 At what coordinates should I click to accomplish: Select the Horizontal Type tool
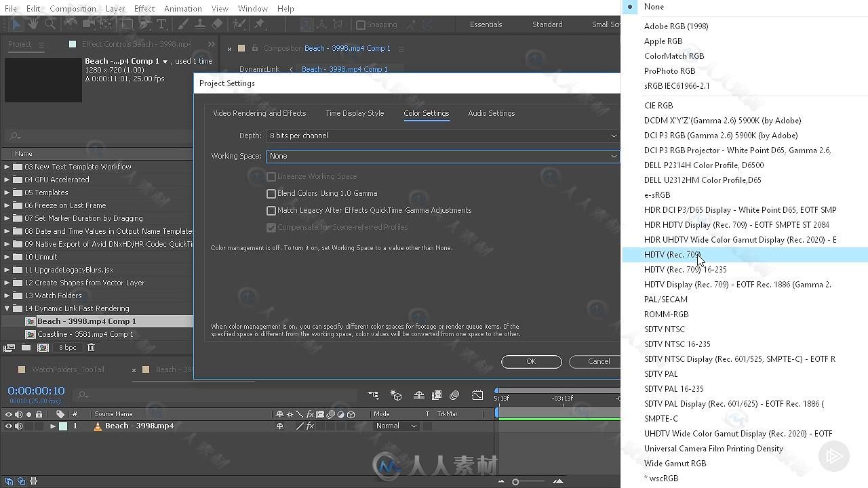click(x=162, y=24)
